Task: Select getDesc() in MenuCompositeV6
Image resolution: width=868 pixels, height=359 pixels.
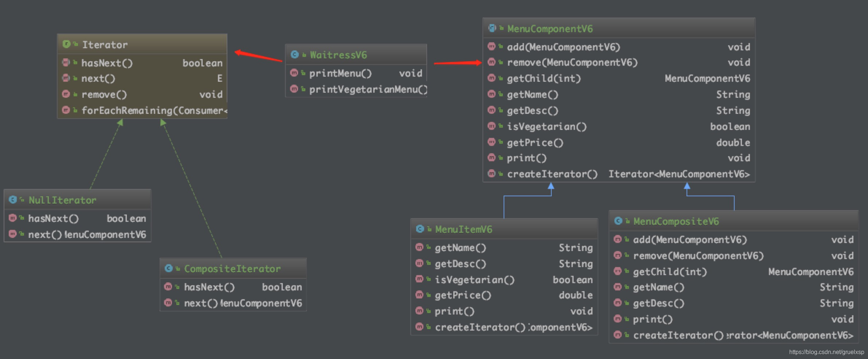Action: (658, 303)
